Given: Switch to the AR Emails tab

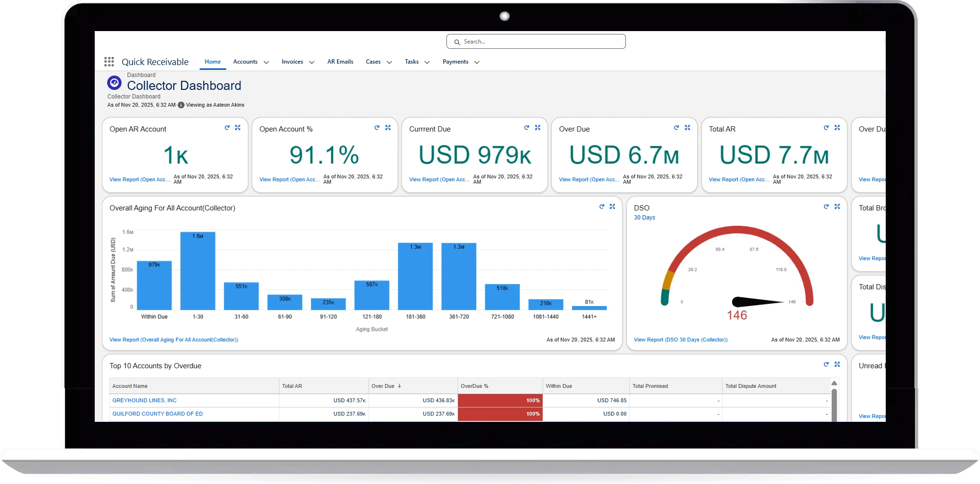Looking at the screenshot, I should tap(340, 62).
